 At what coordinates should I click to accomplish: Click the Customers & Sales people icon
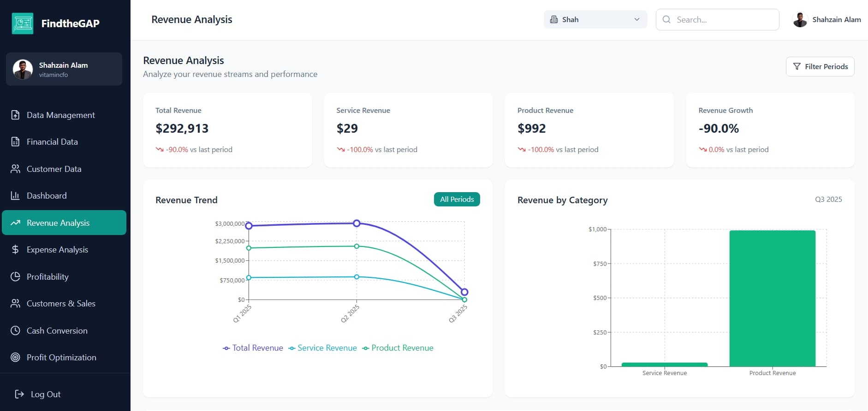pos(15,304)
